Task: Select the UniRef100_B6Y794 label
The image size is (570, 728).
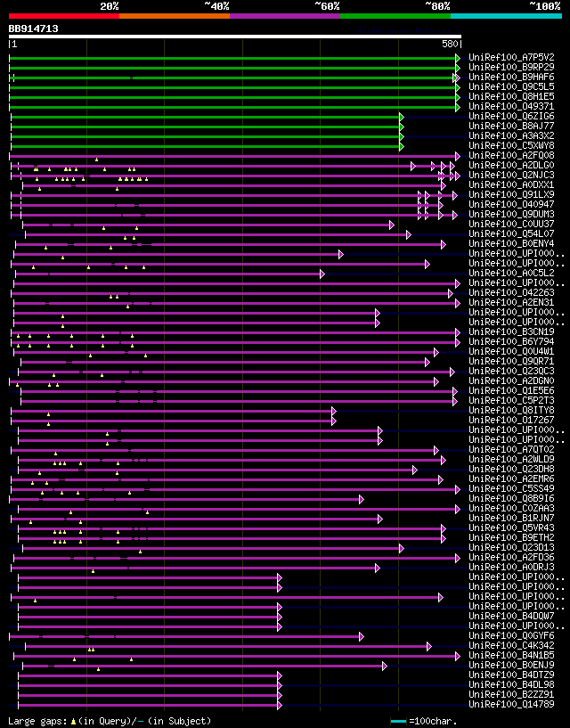Action: coord(511,341)
